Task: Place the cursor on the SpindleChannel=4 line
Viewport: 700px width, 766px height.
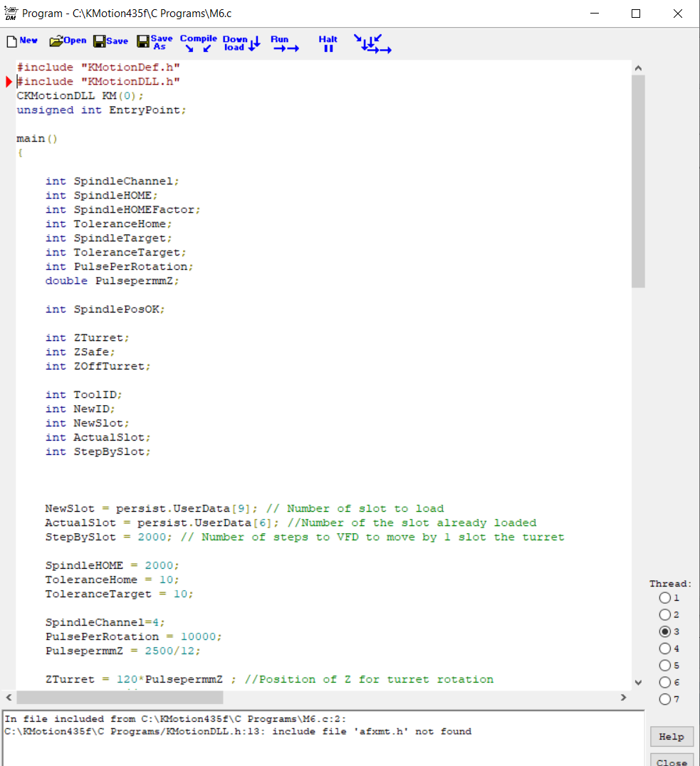Action: [105, 622]
